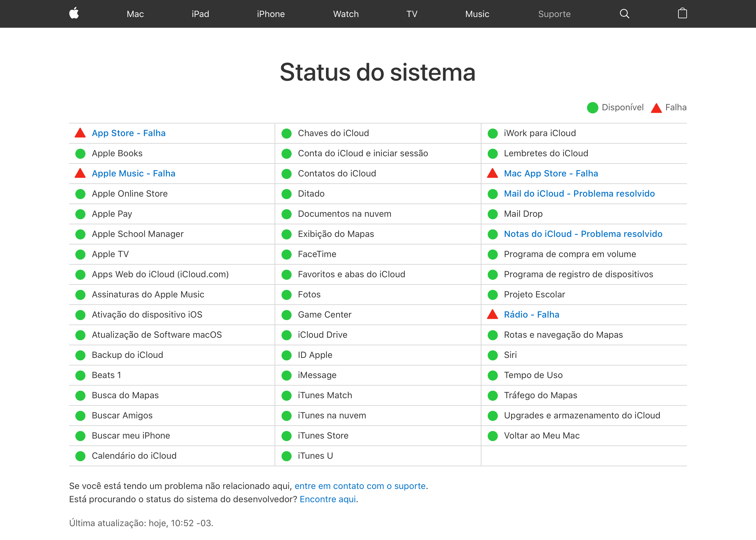The width and height of the screenshot is (756, 540).
Task: Click Favoritos e abas do iCloud
Action: tap(352, 274)
